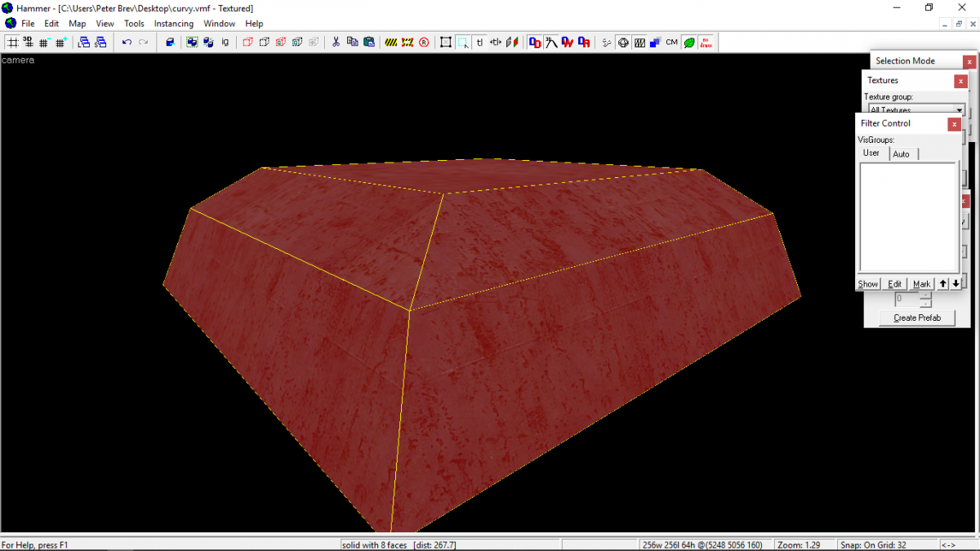Apply the nodraw texture using its toolbar icon

(x=706, y=42)
